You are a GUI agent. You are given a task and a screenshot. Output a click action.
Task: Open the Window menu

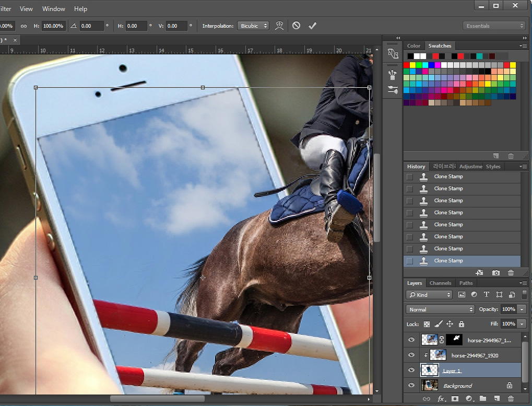53,8
